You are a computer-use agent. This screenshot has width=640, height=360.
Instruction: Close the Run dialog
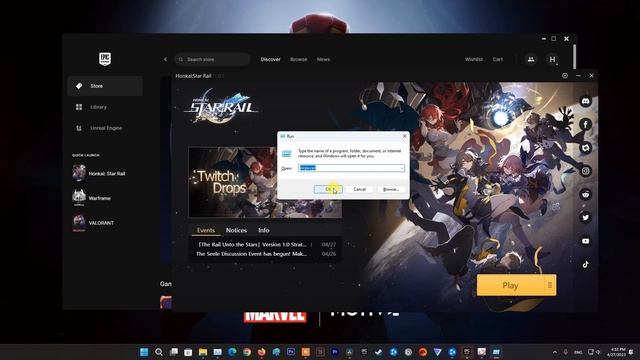point(404,136)
